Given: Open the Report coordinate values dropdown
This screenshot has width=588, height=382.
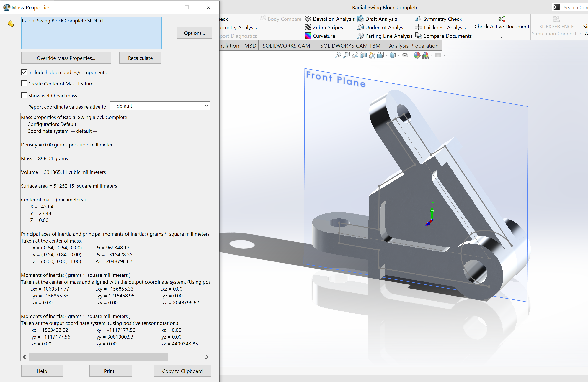Looking at the screenshot, I should (160, 106).
